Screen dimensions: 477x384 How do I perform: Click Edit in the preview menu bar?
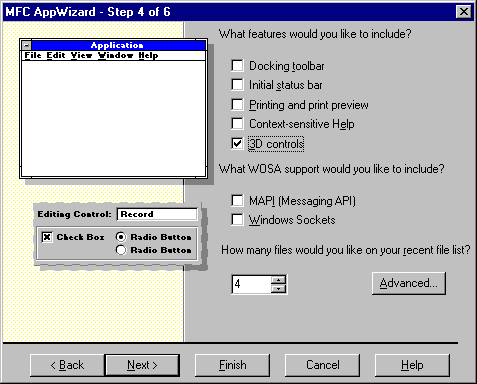coord(56,55)
